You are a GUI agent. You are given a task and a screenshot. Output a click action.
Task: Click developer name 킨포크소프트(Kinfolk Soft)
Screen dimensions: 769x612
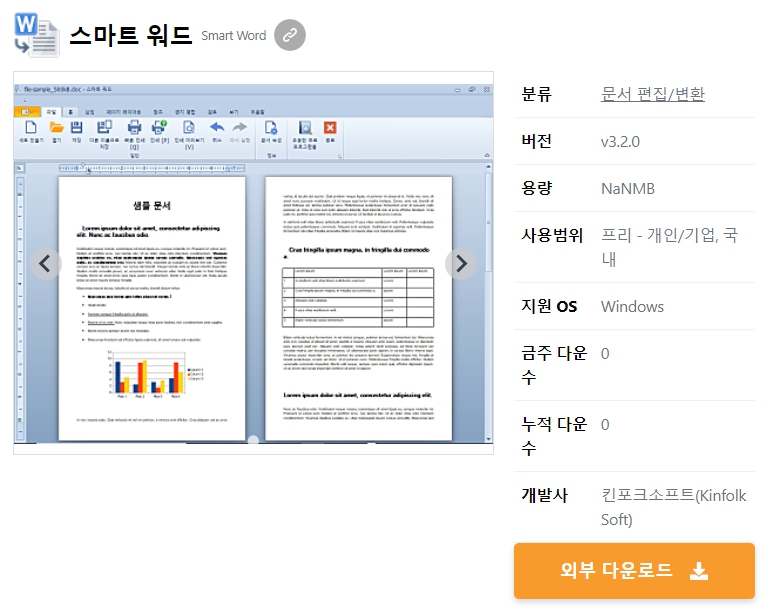point(673,507)
